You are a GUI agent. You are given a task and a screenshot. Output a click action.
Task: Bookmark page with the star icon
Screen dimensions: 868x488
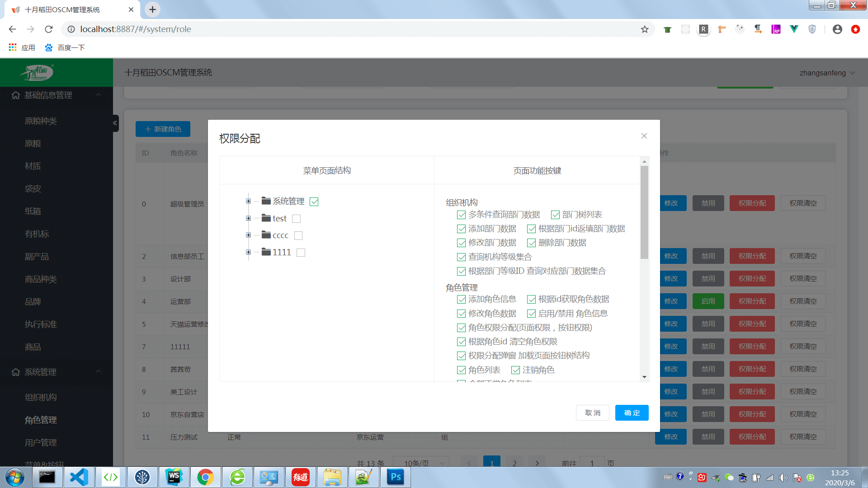(645, 29)
